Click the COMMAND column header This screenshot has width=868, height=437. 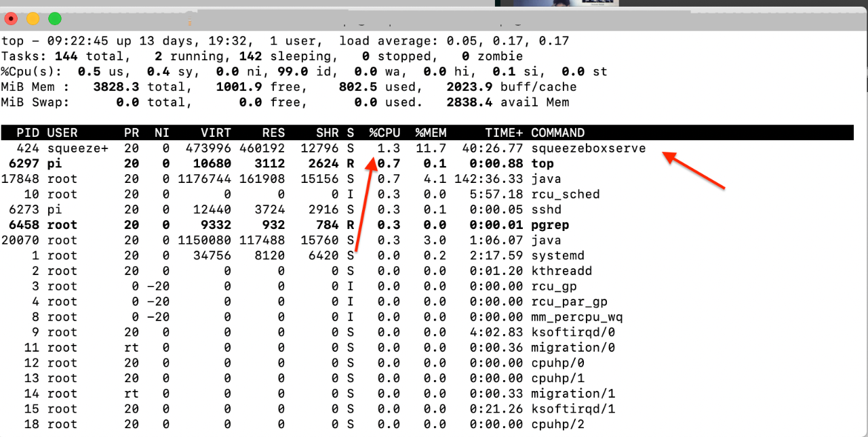[557, 133]
